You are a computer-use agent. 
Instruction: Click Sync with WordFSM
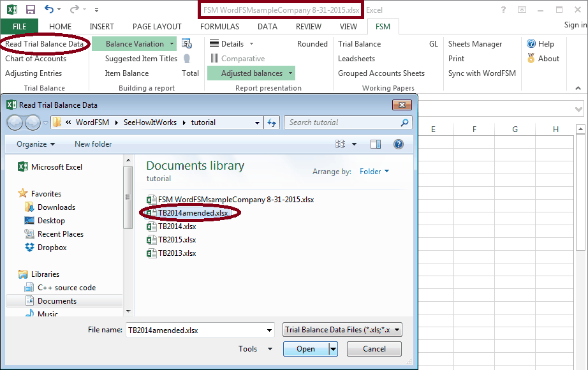(482, 73)
